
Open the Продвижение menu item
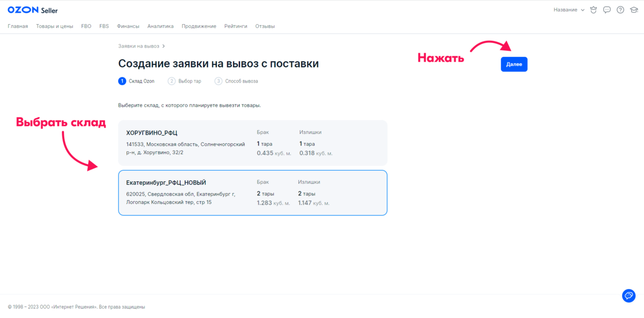[199, 26]
